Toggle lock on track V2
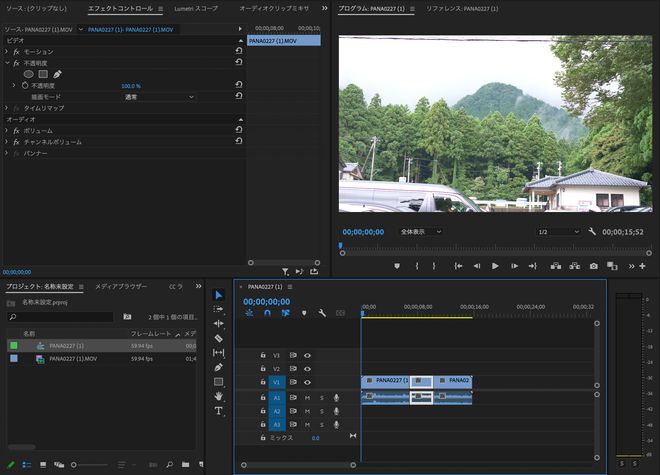The image size is (660, 475). coord(263,368)
